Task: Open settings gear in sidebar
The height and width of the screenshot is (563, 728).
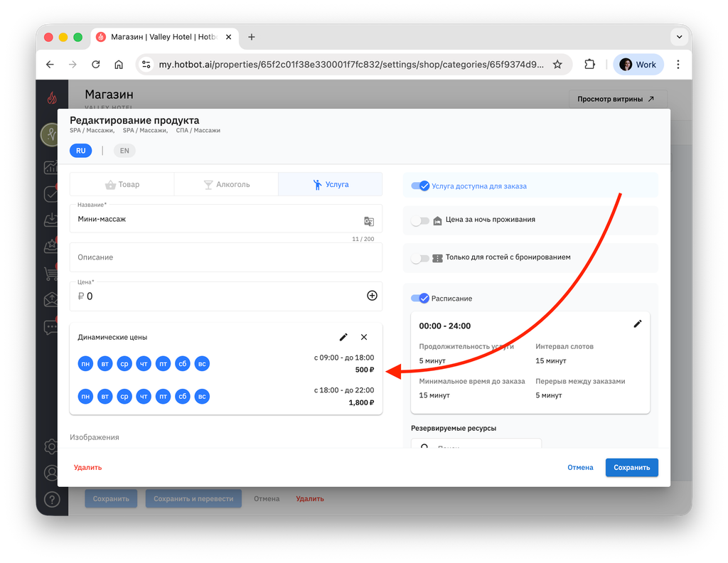Action: [x=51, y=446]
